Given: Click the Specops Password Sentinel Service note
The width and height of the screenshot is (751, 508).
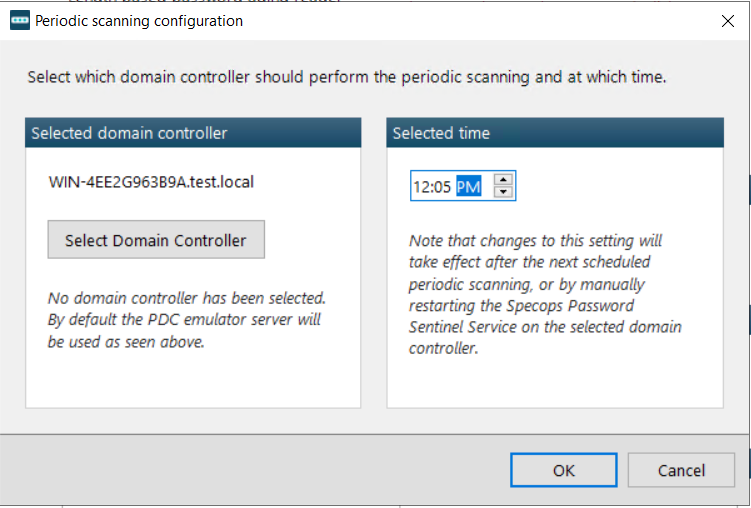Looking at the screenshot, I should 545,294.
